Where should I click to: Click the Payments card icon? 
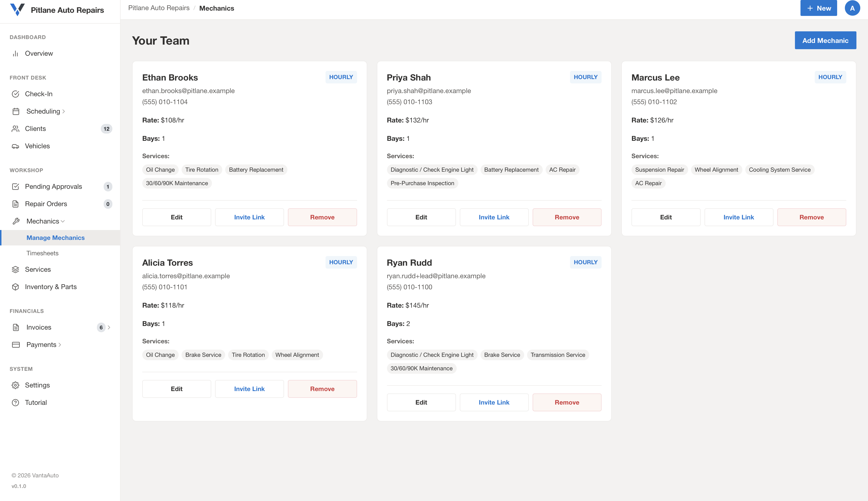(16, 345)
